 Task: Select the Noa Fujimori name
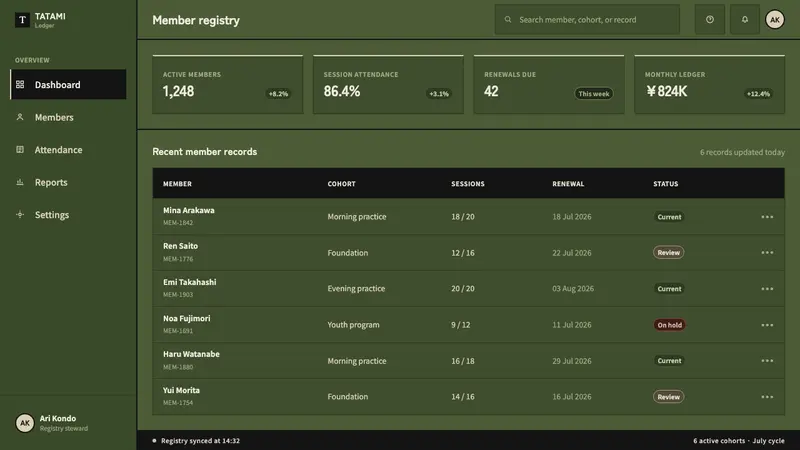tap(187, 318)
